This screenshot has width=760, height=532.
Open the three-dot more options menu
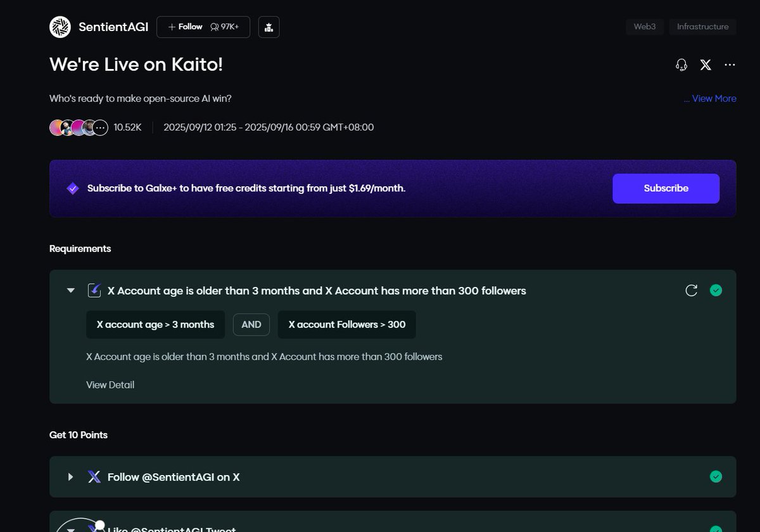(730, 65)
